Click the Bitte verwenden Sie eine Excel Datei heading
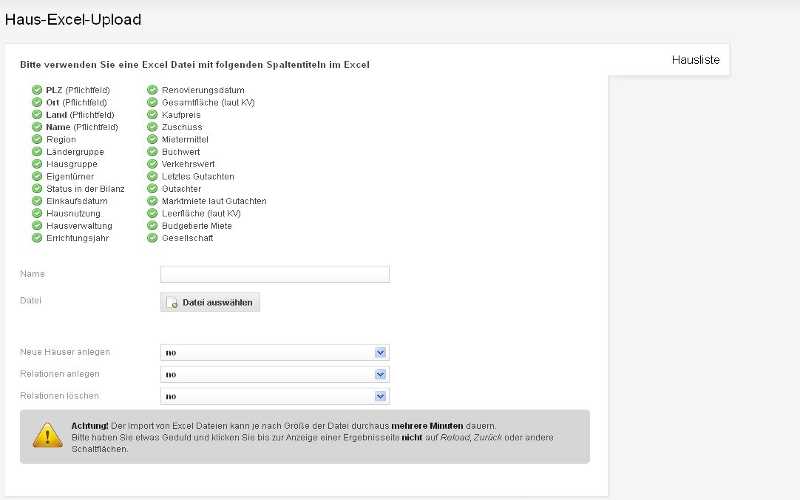The image size is (800, 500). click(x=195, y=65)
